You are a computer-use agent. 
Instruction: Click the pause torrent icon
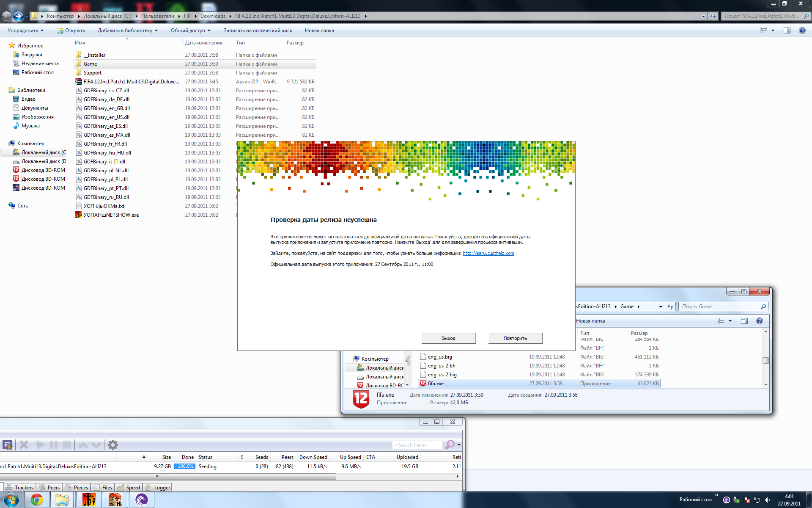point(54,445)
